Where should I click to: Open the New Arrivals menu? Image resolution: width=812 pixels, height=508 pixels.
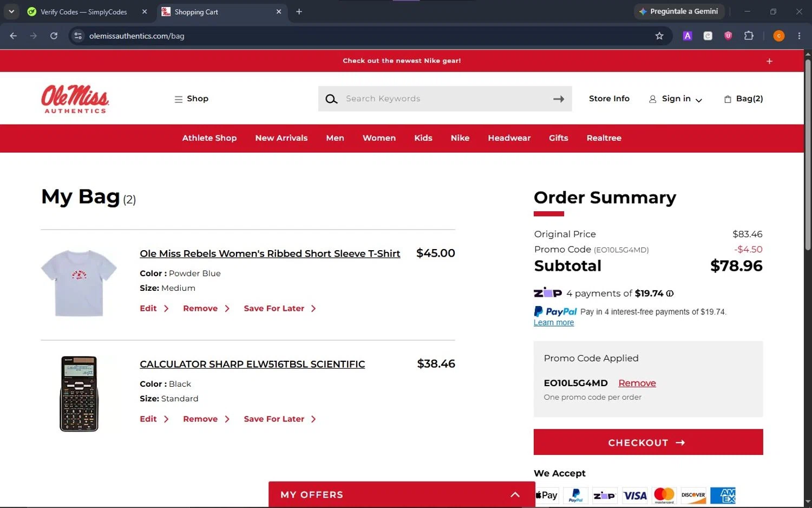(x=281, y=138)
